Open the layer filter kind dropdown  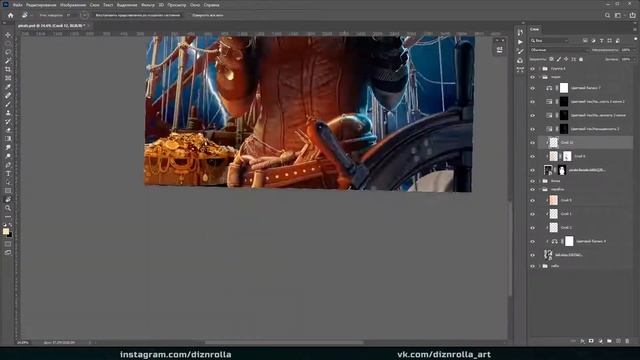point(549,40)
